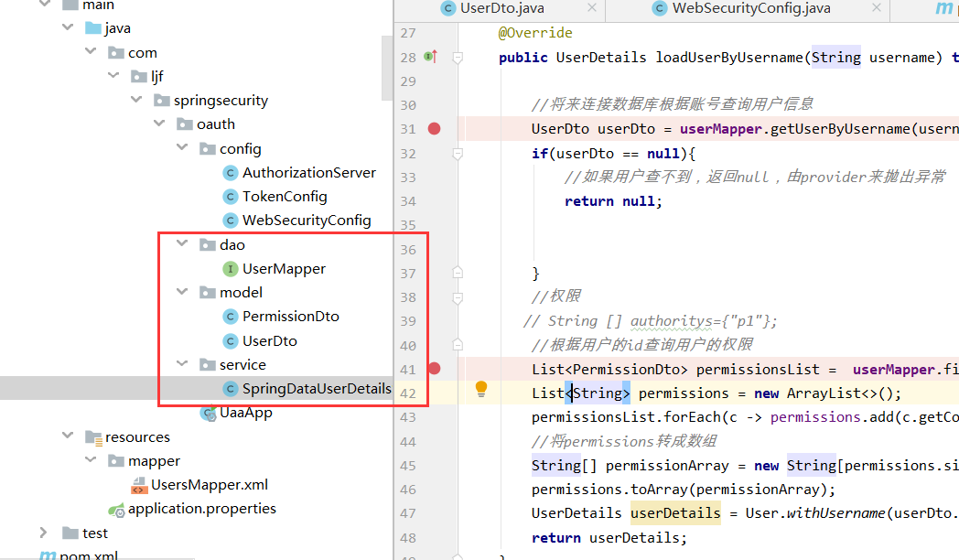The height and width of the screenshot is (560, 959).
Task: Click the TokenConfig class icon
Action: 230,197
